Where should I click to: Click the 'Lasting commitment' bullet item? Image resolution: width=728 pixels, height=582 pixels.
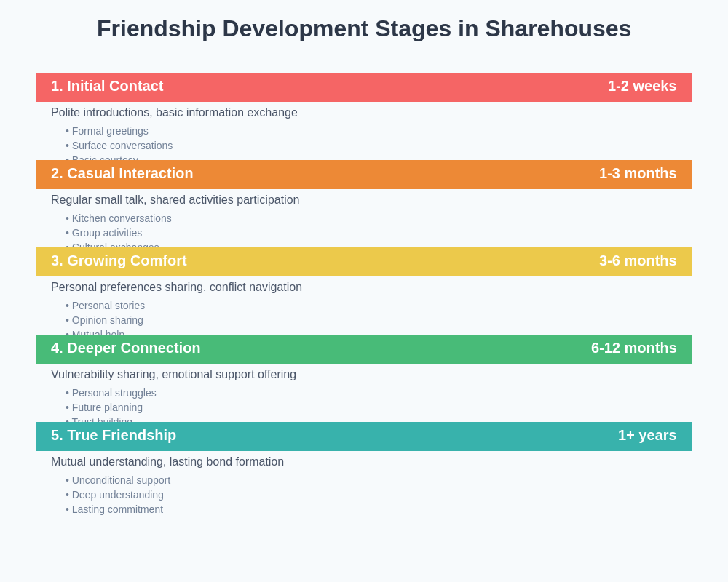(117, 509)
